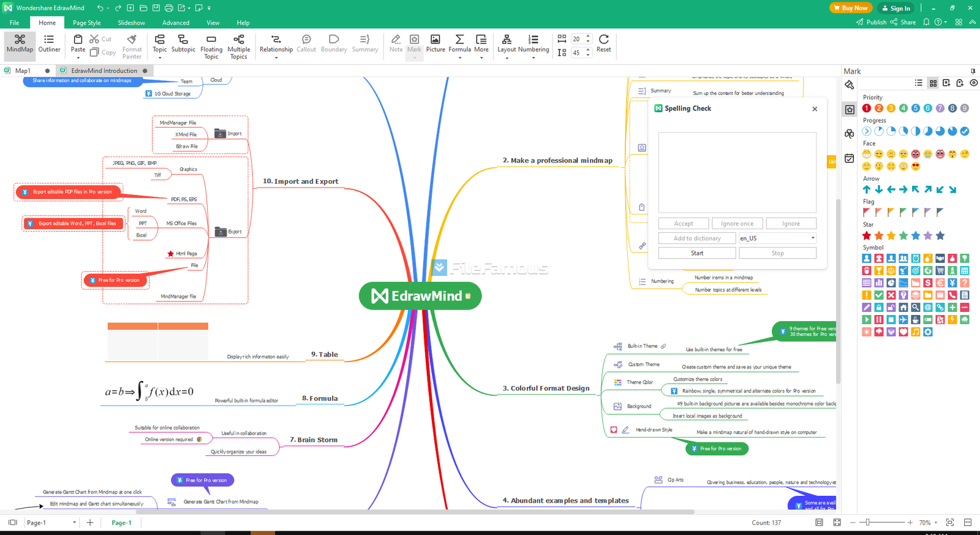Open the View tab
This screenshot has height=535, width=980.
(213, 23)
